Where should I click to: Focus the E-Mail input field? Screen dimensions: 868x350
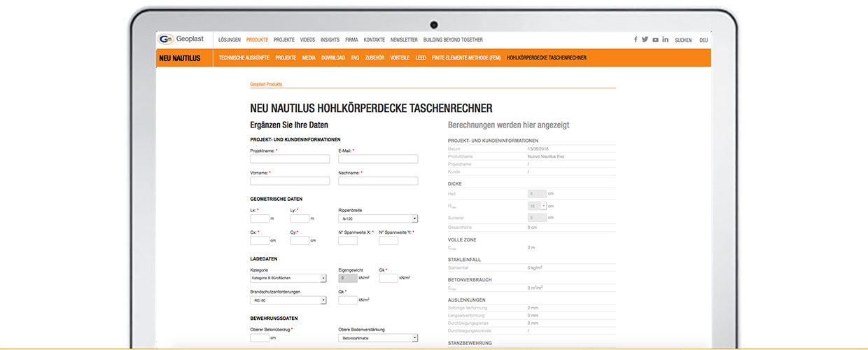point(378,159)
